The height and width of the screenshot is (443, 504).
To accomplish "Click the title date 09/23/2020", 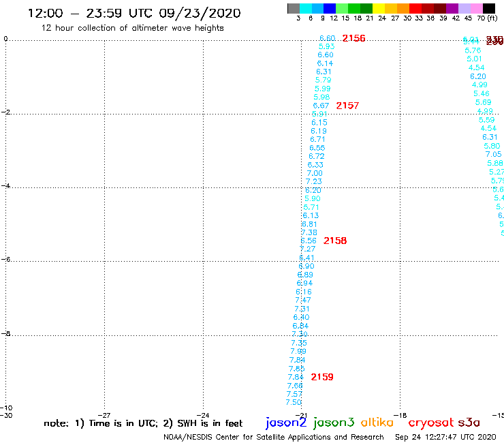I will (200, 13).
